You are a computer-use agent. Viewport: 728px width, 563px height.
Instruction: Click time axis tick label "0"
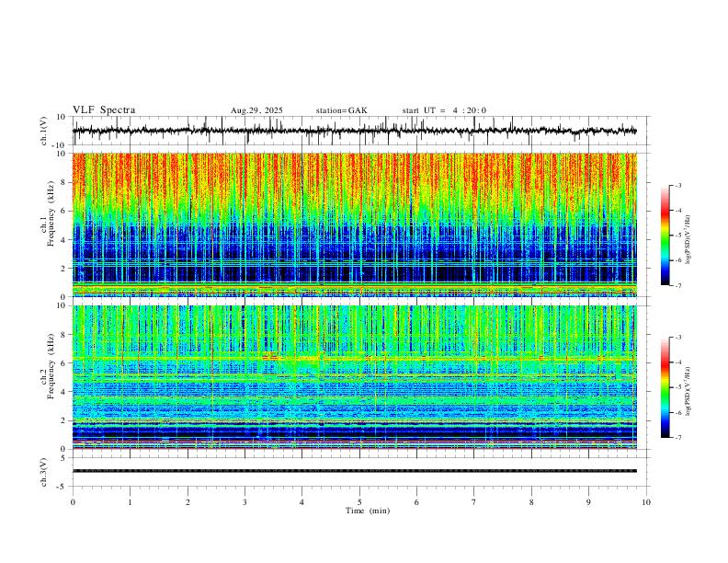tap(73, 502)
